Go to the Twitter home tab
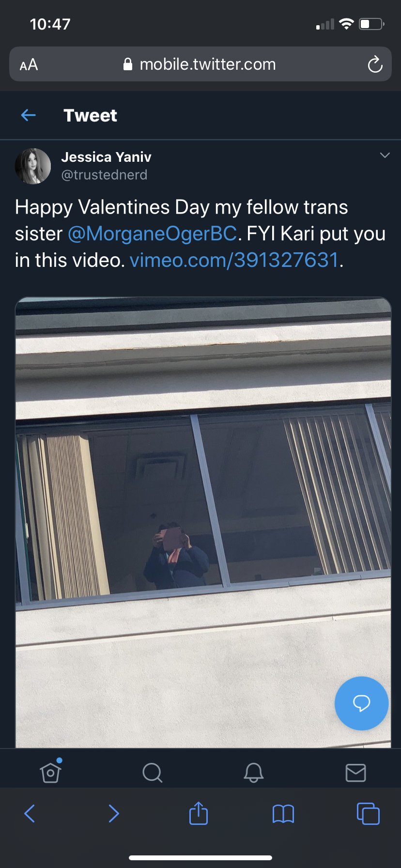 click(51, 772)
